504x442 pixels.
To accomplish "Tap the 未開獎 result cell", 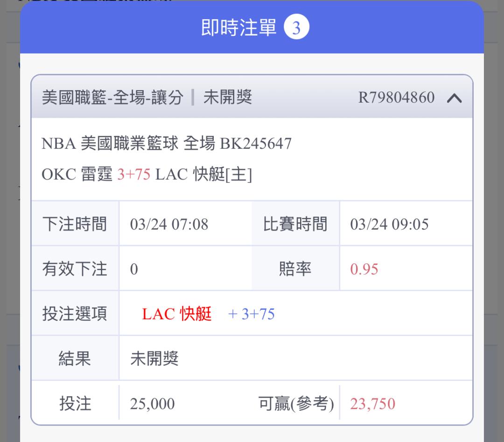I will [154, 358].
